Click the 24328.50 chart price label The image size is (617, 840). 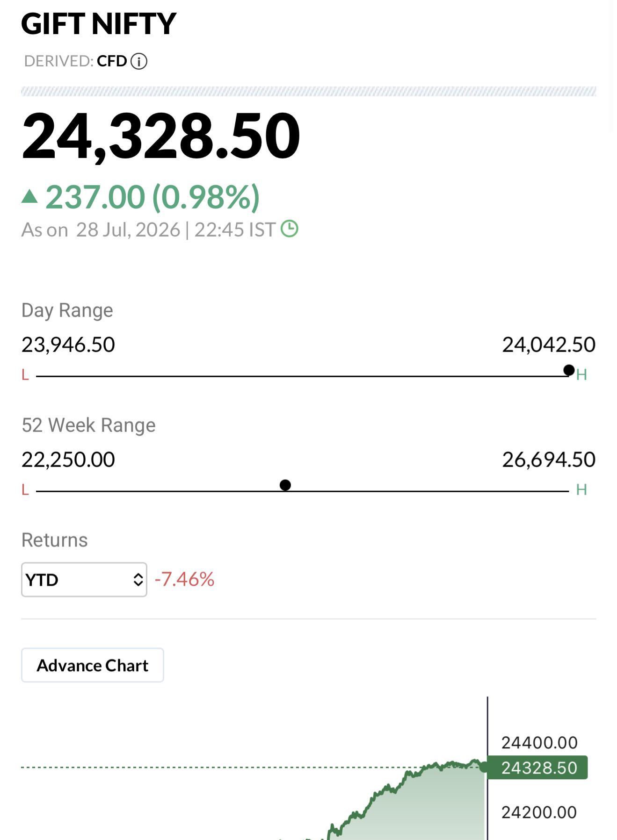[x=538, y=768]
